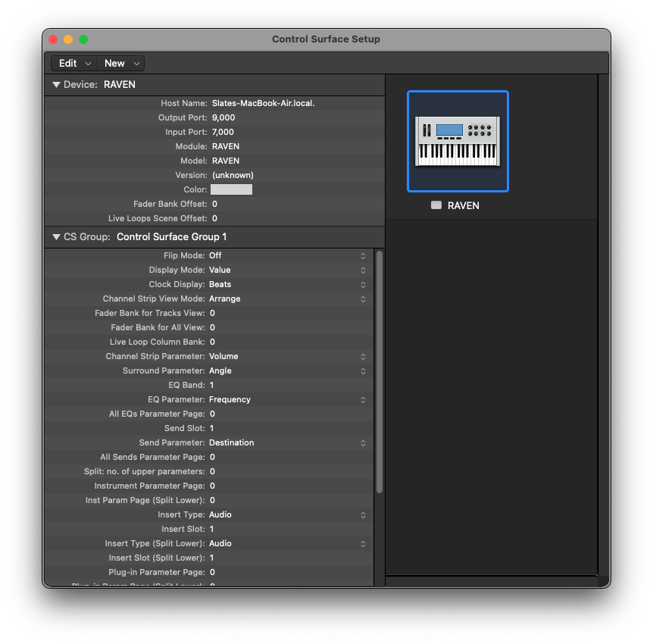Open the New menu
The height and width of the screenshot is (644, 653).
pos(121,64)
